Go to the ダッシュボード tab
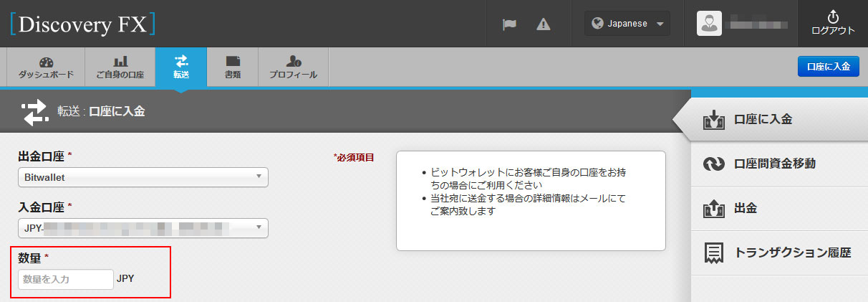Viewport: 868px width, 302px height. [46, 67]
